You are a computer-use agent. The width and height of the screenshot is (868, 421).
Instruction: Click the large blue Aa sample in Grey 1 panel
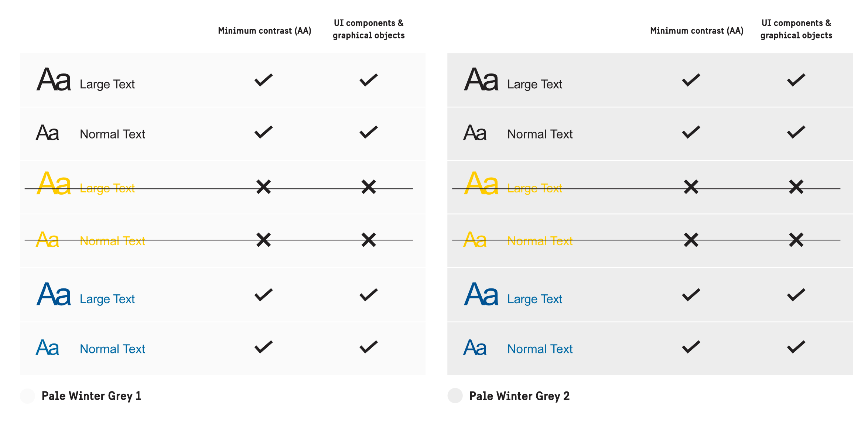pos(54,294)
